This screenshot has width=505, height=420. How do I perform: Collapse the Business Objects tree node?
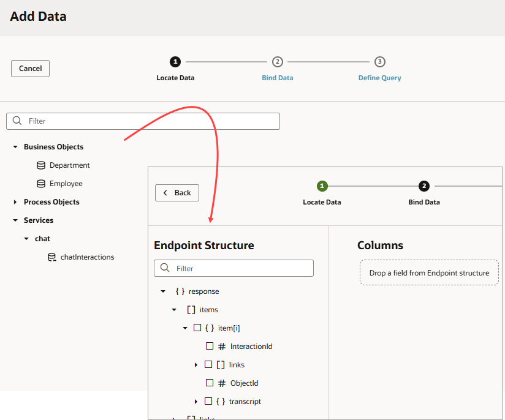click(14, 146)
